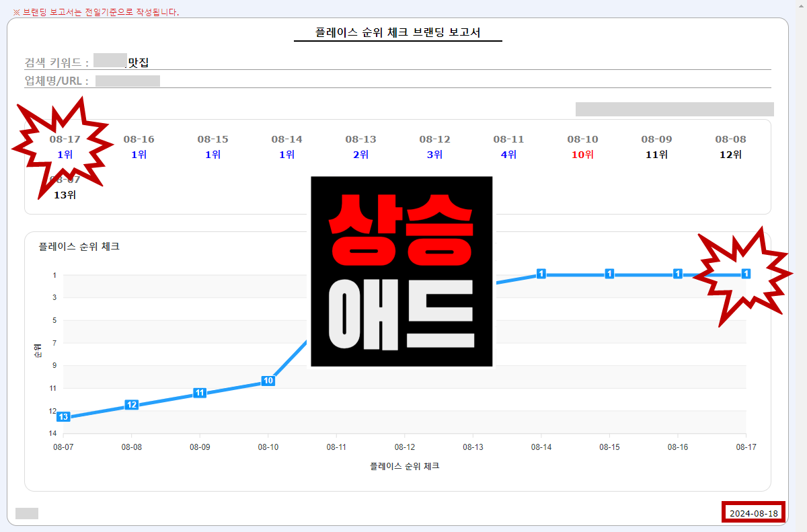Click the 08-14 label on the chart x-axis
This screenshot has width=807, height=532.
541,447
